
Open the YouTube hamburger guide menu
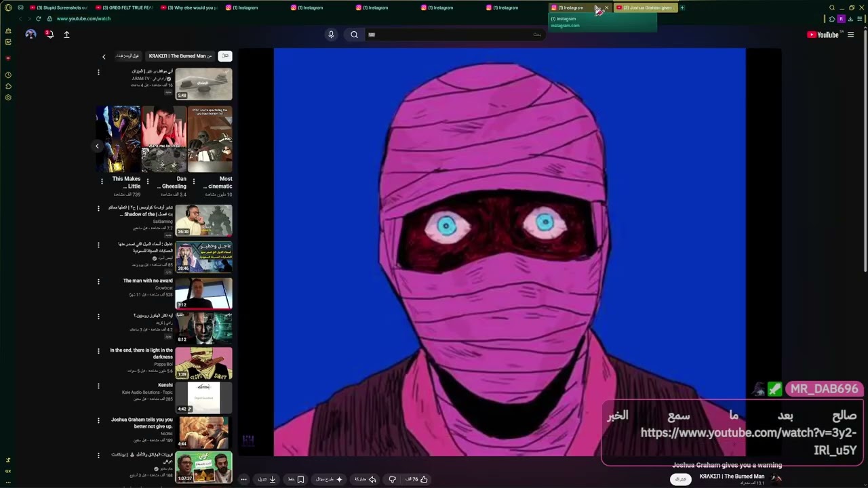coord(851,35)
